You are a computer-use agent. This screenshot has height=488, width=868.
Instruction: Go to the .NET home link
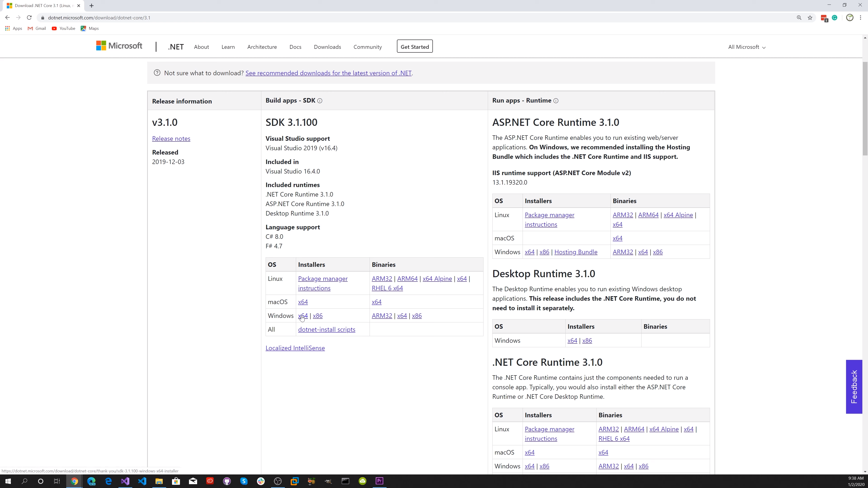pyautogui.click(x=176, y=47)
